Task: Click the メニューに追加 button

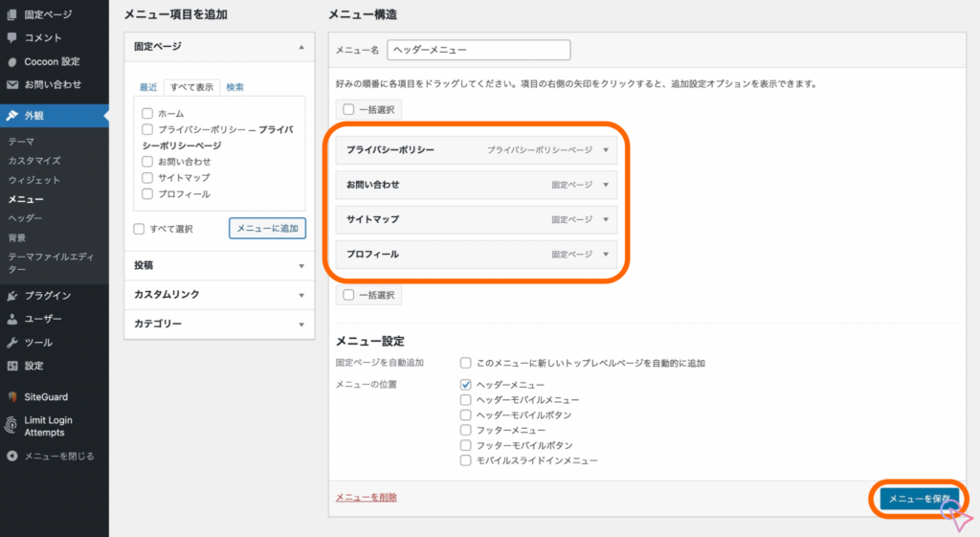Action: pyautogui.click(x=267, y=228)
